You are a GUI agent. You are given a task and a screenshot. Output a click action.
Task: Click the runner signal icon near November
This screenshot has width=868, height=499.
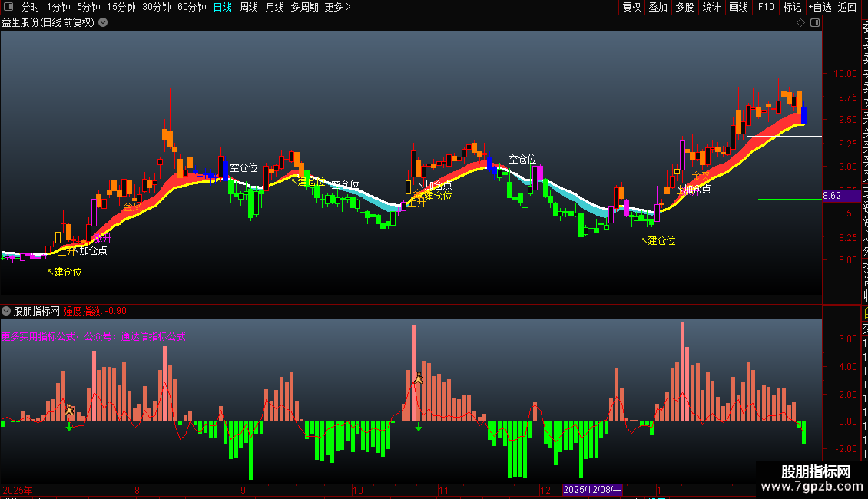click(x=419, y=378)
